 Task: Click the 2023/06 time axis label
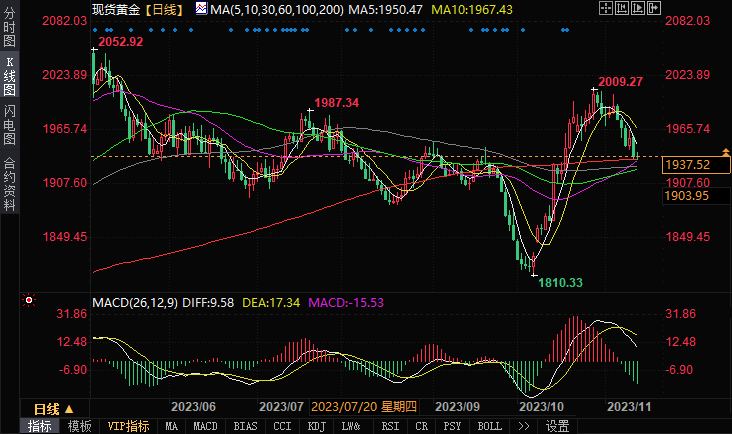[193, 406]
